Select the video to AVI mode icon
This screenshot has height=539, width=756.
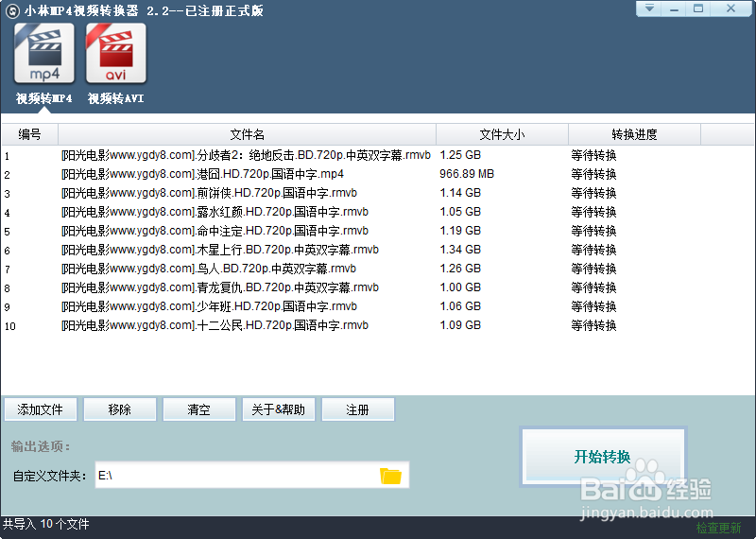point(115,53)
